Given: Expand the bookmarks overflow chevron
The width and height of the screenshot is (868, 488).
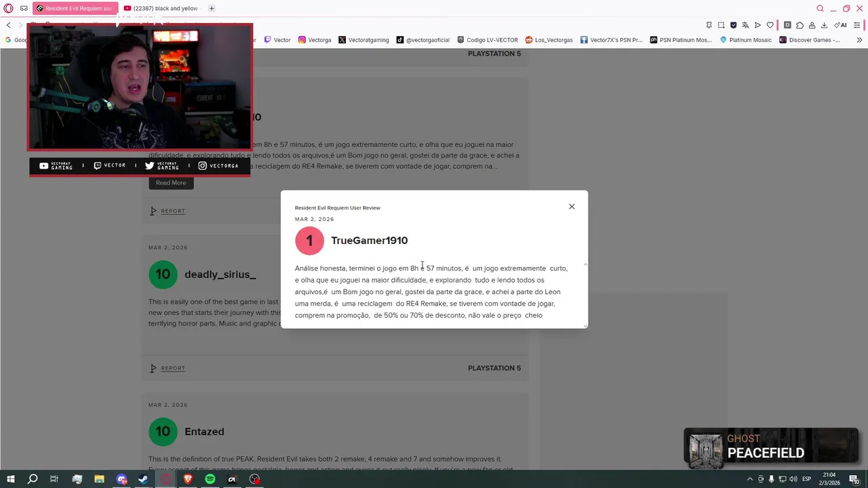Looking at the screenshot, I should pos(859,40).
